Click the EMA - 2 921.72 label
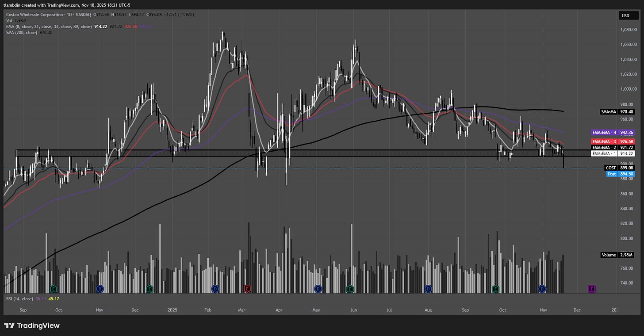Screen dimensions: 644x336 [613, 147]
